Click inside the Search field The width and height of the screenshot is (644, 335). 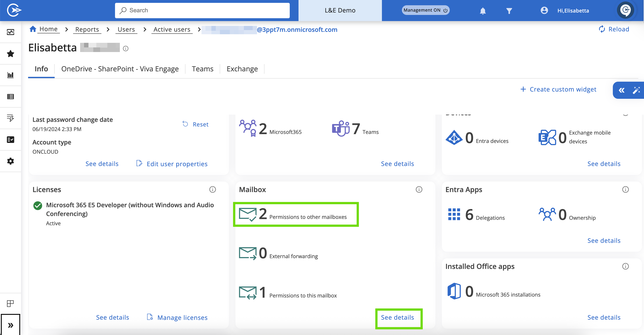[x=202, y=10]
